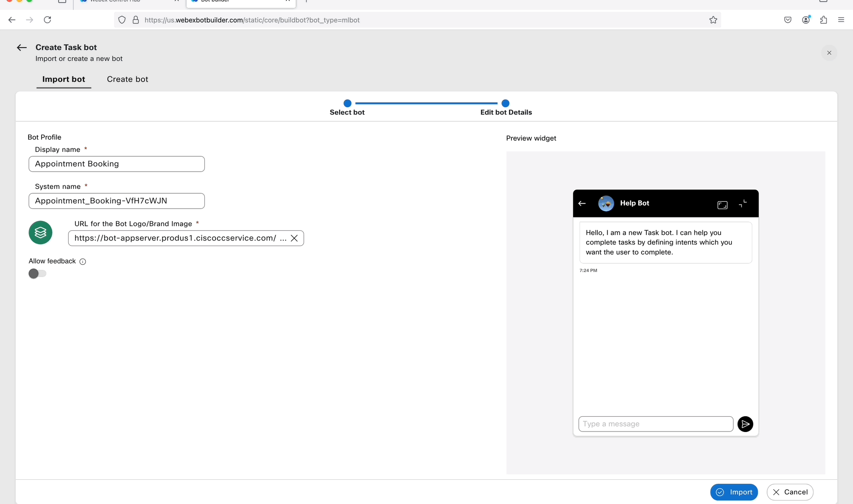The width and height of the screenshot is (853, 504).
Task: Edit the System name field
Action: [116, 201]
